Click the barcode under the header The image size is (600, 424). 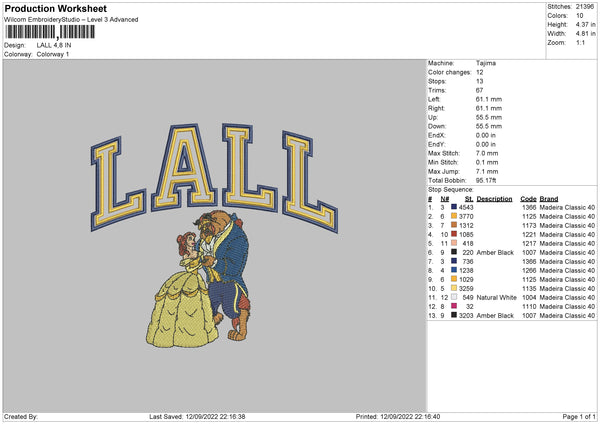50,32
